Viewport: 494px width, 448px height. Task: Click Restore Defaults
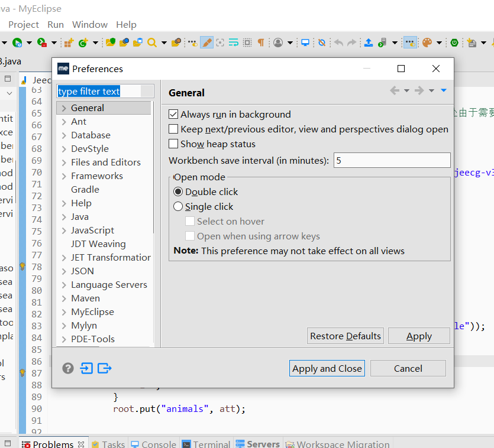[345, 336]
